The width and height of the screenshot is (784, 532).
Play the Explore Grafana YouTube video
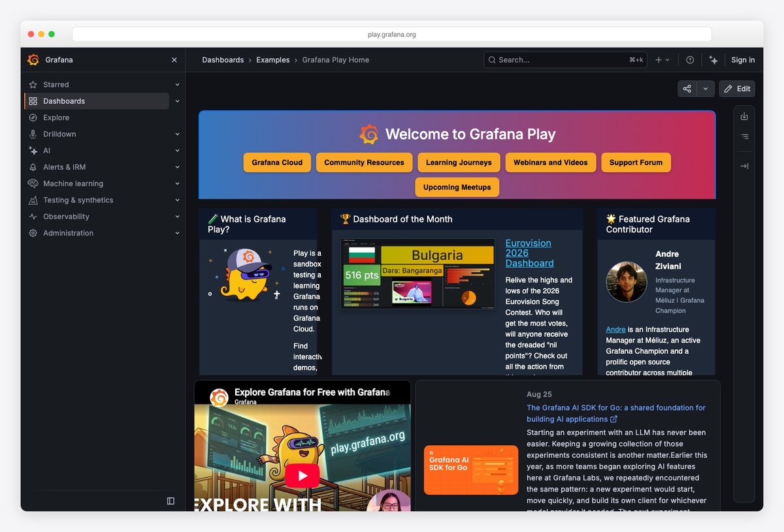[x=302, y=475]
